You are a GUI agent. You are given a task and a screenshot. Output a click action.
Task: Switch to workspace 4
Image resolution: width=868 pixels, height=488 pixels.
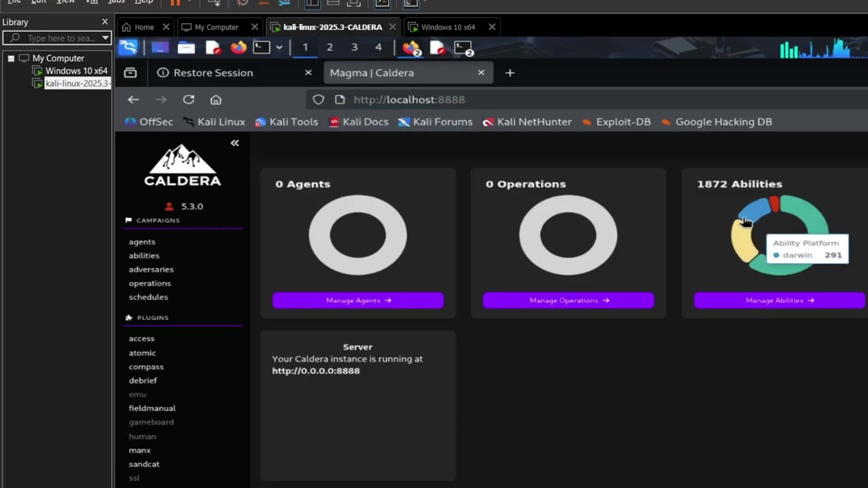click(378, 47)
